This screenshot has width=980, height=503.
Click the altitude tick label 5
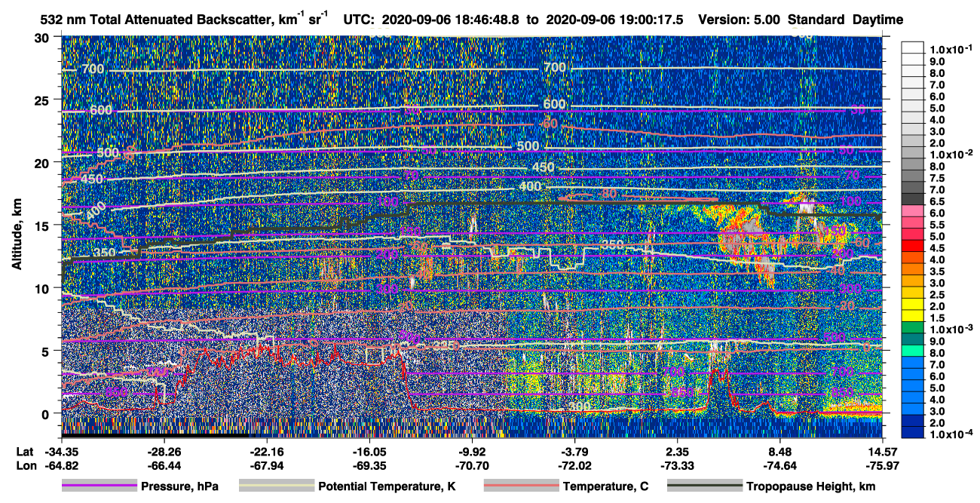(x=47, y=351)
